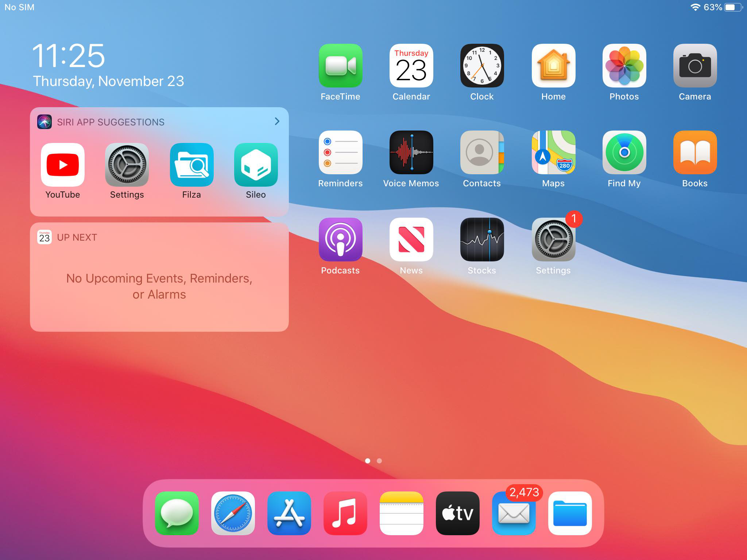The height and width of the screenshot is (560, 747).
Task: Tap the first home screen page dot
Action: point(368,461)
